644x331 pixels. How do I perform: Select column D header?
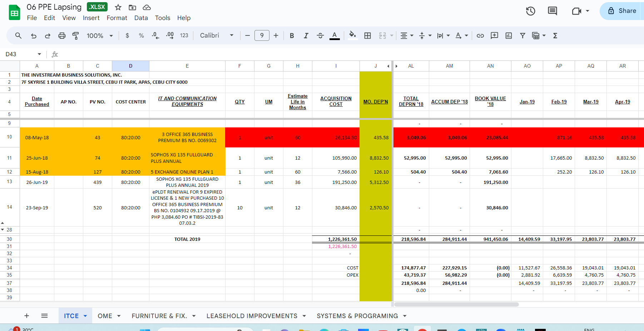[130, 66]
